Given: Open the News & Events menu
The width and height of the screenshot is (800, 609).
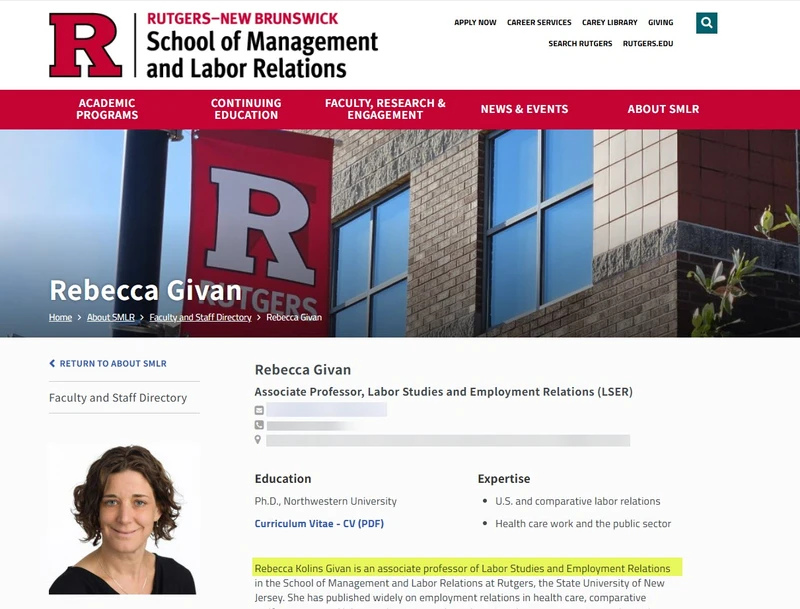Looking at the screenshot, I should [x=524, y=109].
